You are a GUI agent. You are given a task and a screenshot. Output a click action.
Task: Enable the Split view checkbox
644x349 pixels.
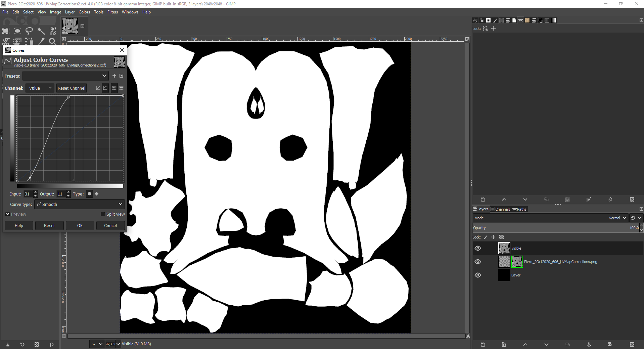[103, 214]
